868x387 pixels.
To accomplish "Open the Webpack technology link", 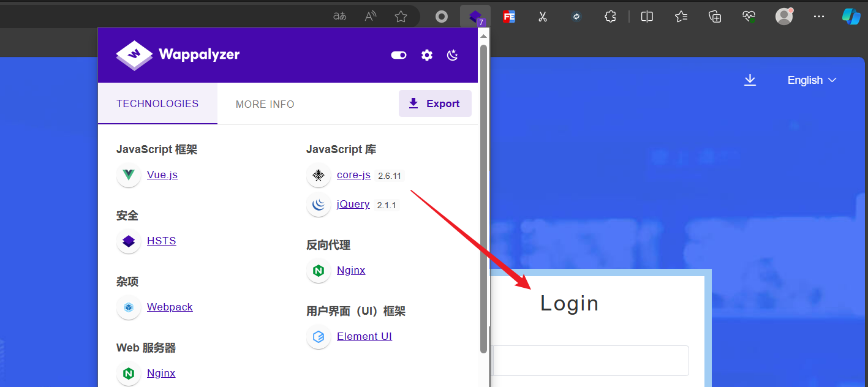I will 170,307.
